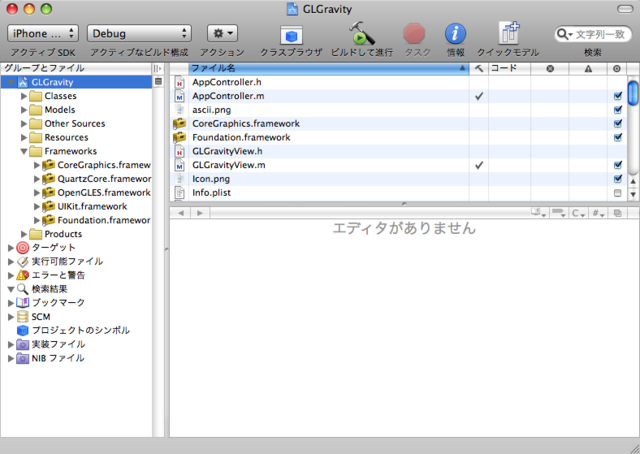
Task: Click the Project Symbols (プロジェクトのシンボル) cube icon
Action: (22, 330)
